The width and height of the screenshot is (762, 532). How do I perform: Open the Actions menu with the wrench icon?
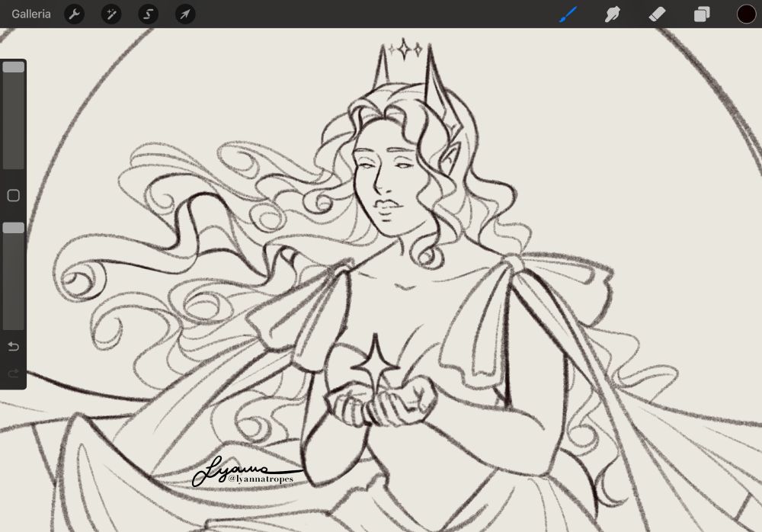[x=74, y=14]
